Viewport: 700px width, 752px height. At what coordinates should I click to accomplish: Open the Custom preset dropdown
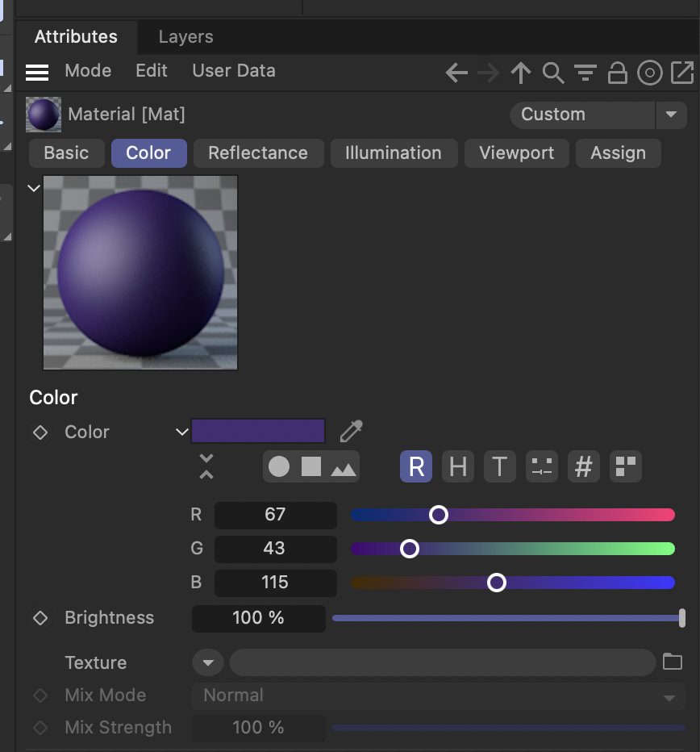click(672, 115)
